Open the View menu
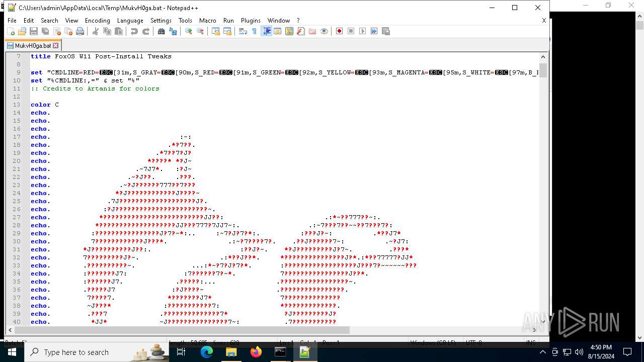 [71, 21]
